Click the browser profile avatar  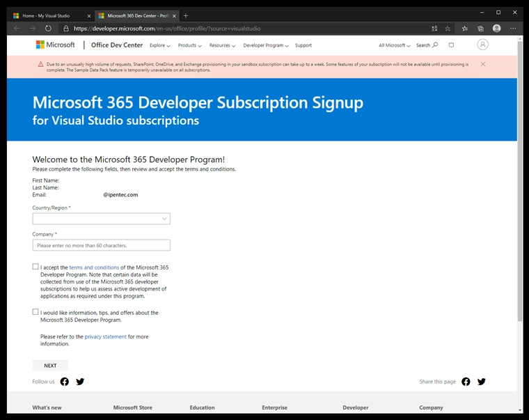[496, 29]
